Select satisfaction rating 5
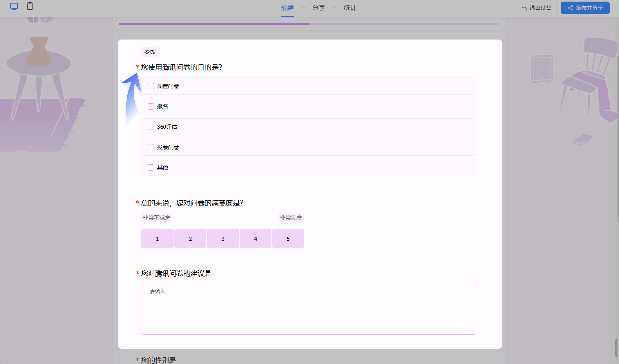 [x=288, y=239]
